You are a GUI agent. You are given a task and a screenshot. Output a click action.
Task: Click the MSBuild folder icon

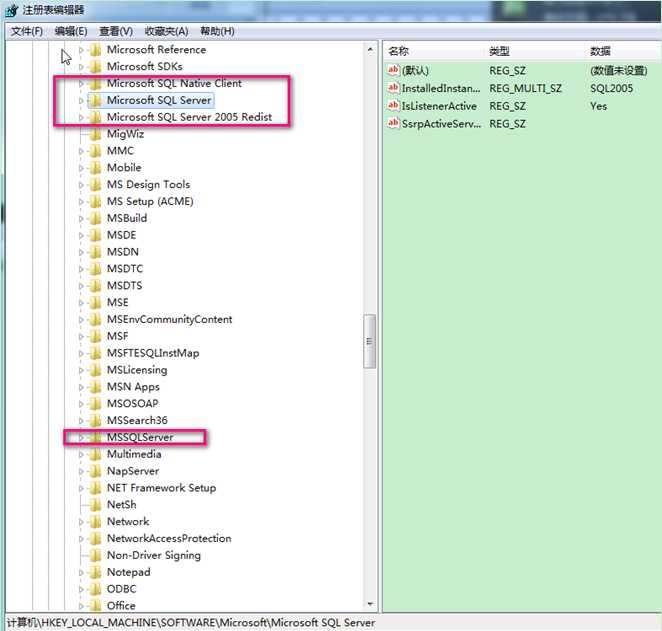point(96,219)
